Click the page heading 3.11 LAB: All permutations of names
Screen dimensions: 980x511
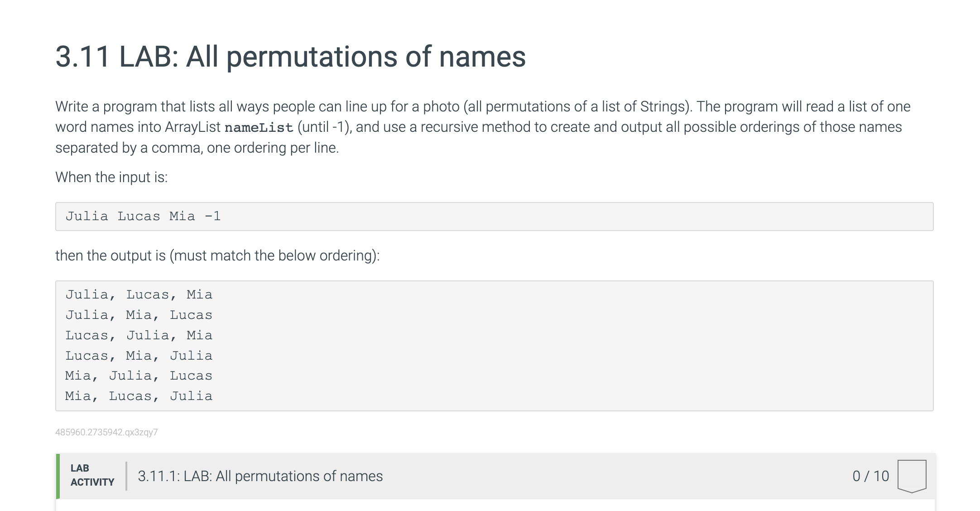tap(290, 57)
